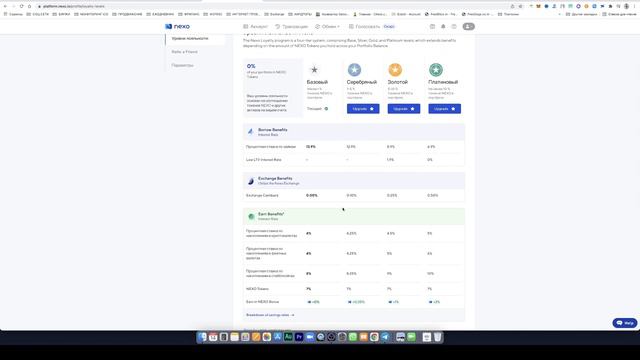Open Calendar from the macOS dock
This screenshot has width=640, height=360.
[x=213, y=337]
